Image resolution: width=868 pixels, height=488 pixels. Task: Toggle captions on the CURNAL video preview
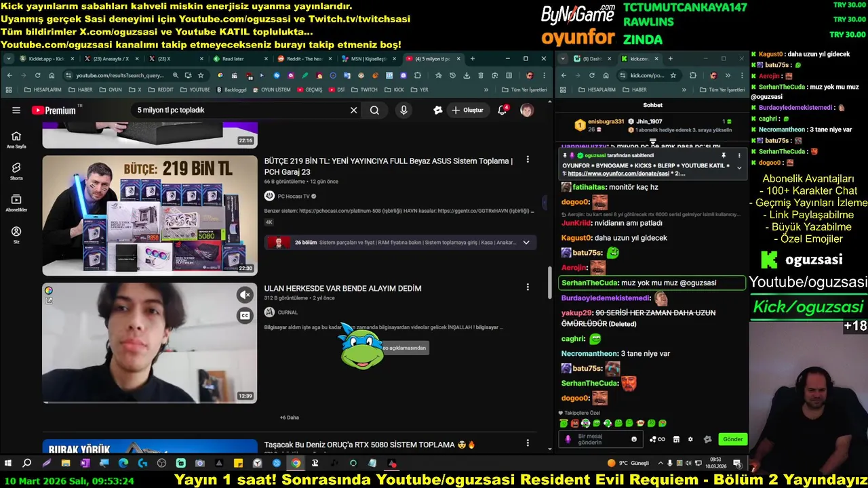(x=245, y=316)
